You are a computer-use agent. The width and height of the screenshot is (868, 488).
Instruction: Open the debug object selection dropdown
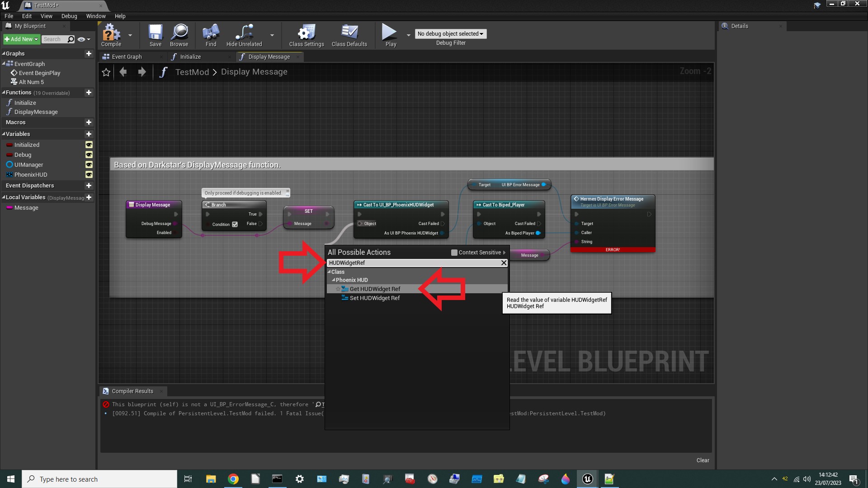coord(451,34)
